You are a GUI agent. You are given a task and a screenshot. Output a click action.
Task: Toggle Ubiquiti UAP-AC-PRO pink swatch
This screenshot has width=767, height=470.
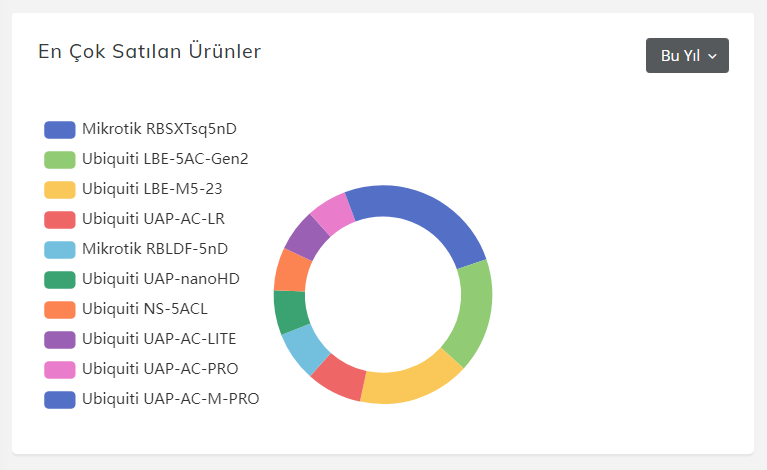(60, 369)
